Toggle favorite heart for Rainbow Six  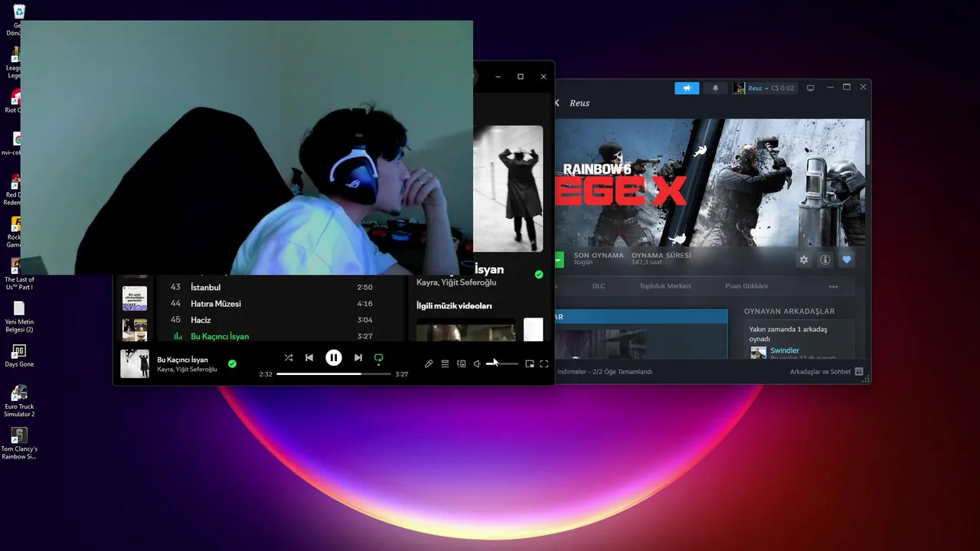(x=847, y=259)
